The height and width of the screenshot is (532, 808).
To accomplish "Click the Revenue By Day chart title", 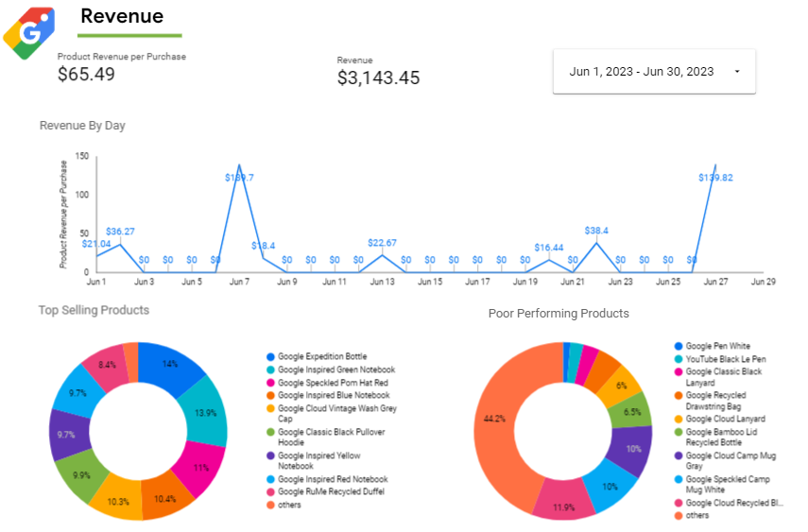I will (82, 126).
